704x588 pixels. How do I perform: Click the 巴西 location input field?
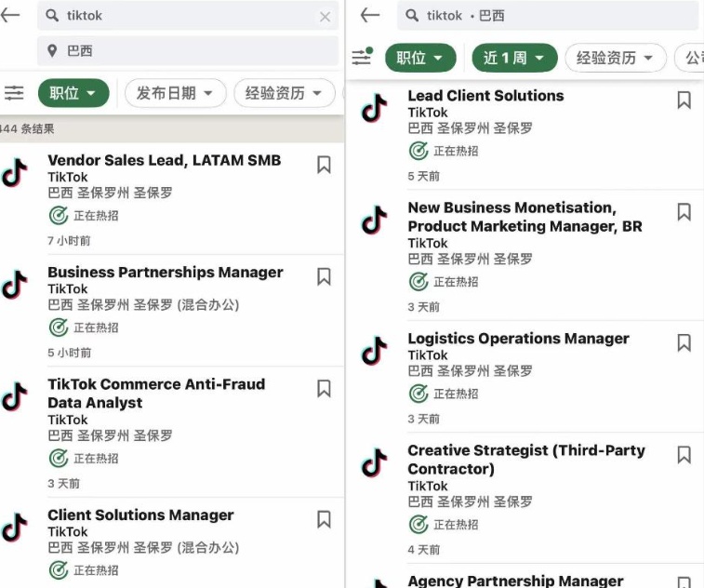pos(188,51)
